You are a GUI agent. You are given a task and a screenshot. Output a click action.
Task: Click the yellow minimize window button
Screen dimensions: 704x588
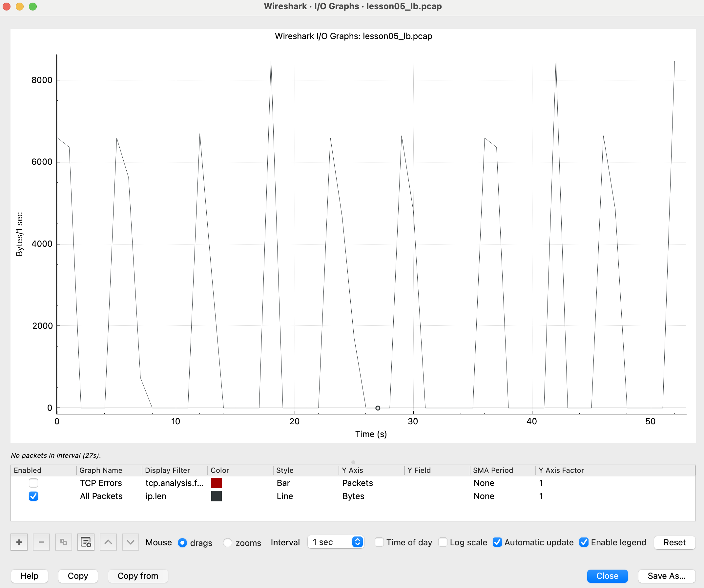pos(20,6)
